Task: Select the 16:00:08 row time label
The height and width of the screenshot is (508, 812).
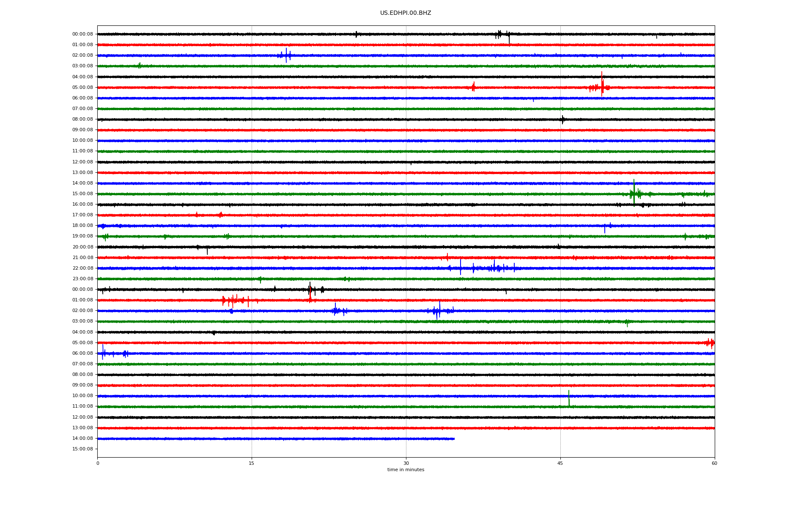Action: [82, 204]
